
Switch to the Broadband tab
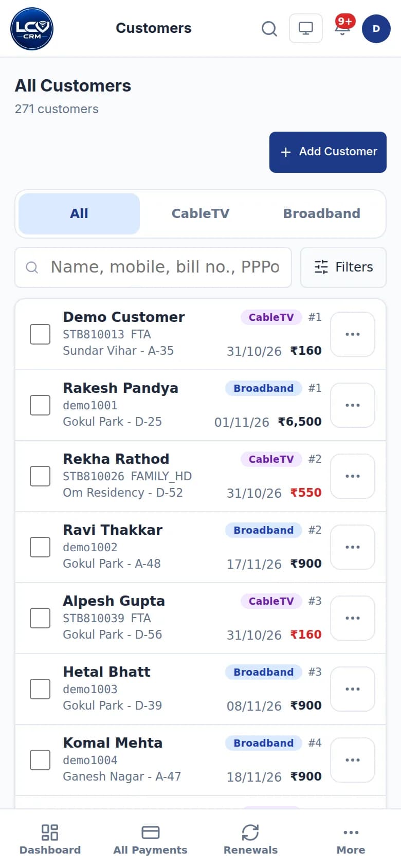[x=322, y=214]
